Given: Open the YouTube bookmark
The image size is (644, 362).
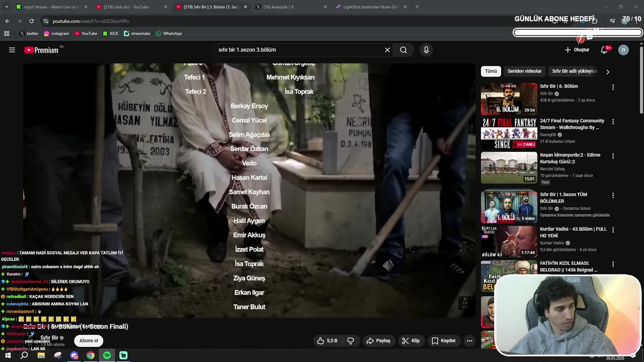Looking at the screenshot, I should (86, 33).
